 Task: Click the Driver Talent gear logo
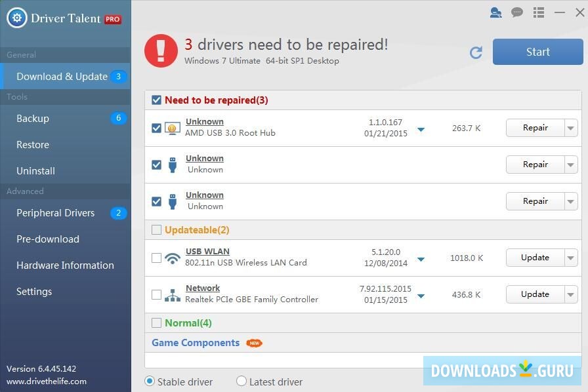point(17,18)
